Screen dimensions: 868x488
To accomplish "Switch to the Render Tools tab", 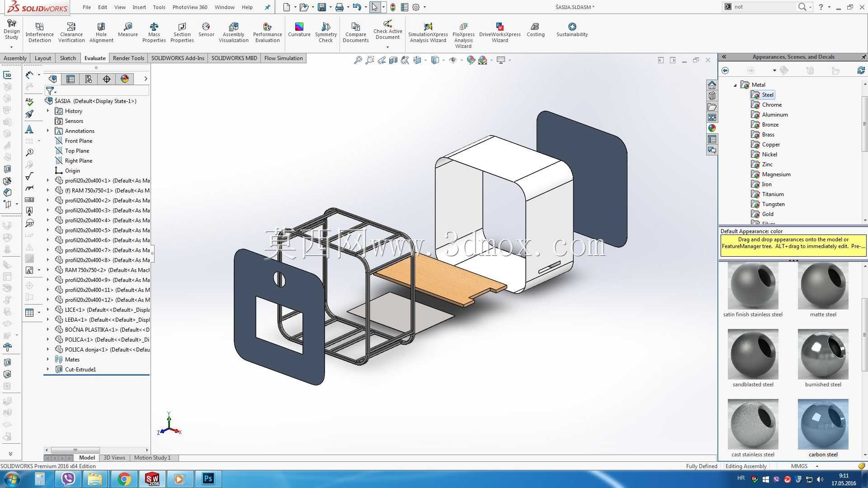I will coord(128,58).
